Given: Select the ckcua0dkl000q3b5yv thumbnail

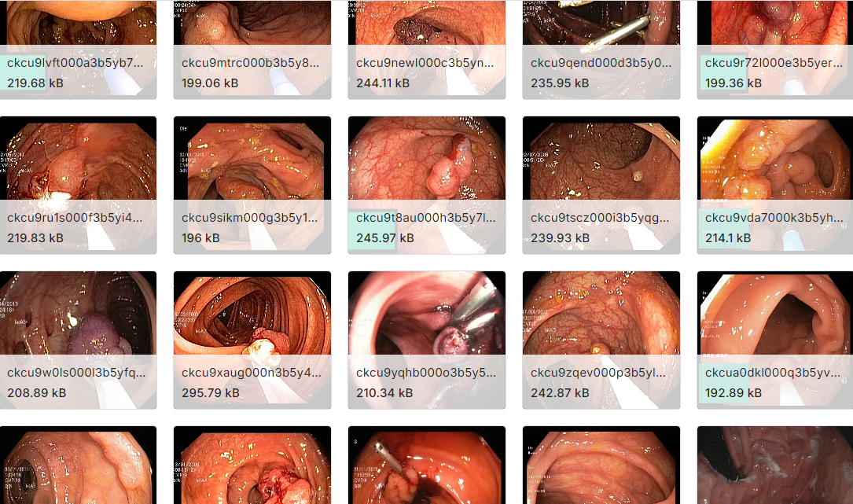Looking at the screenshot, I should (x=775, y=340).
